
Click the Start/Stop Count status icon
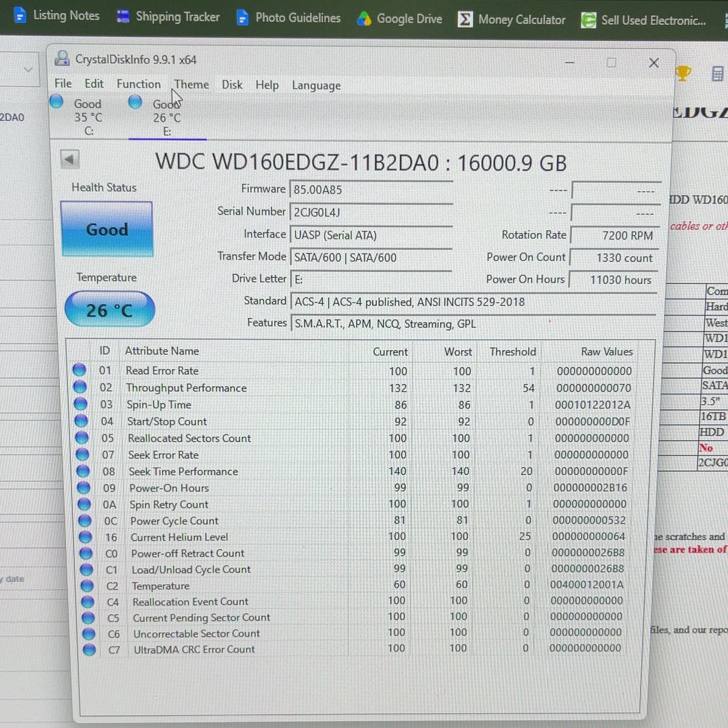[x=81, y=420]
